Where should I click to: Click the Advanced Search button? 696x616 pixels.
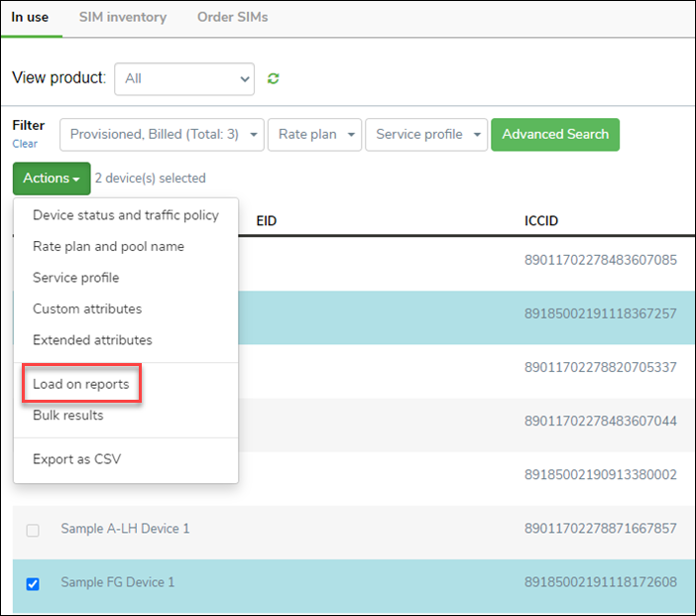click(555, 135)
